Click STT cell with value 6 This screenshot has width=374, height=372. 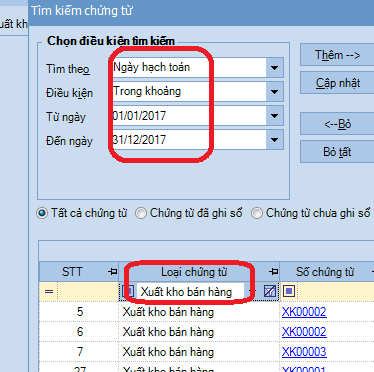point(79,332)
